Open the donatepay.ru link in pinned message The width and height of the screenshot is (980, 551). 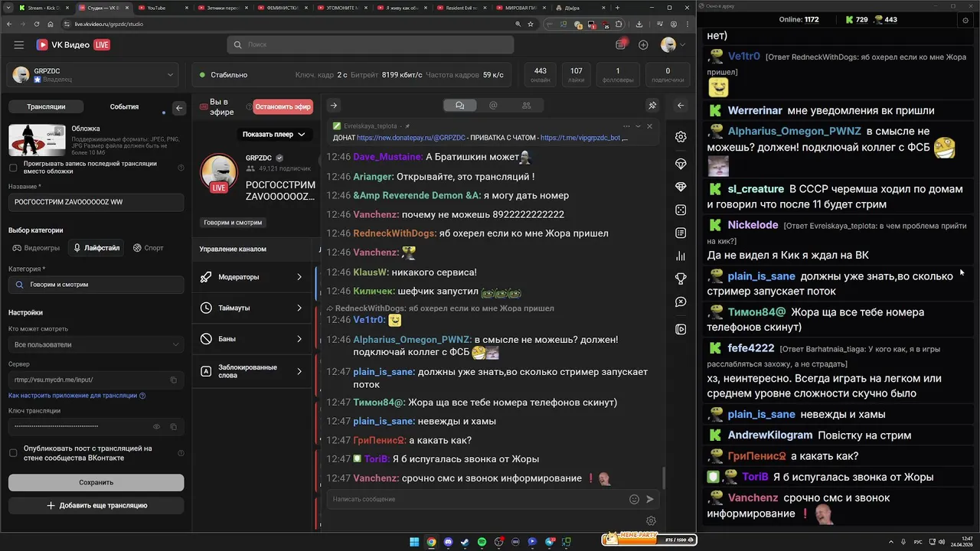coord(411,138)
